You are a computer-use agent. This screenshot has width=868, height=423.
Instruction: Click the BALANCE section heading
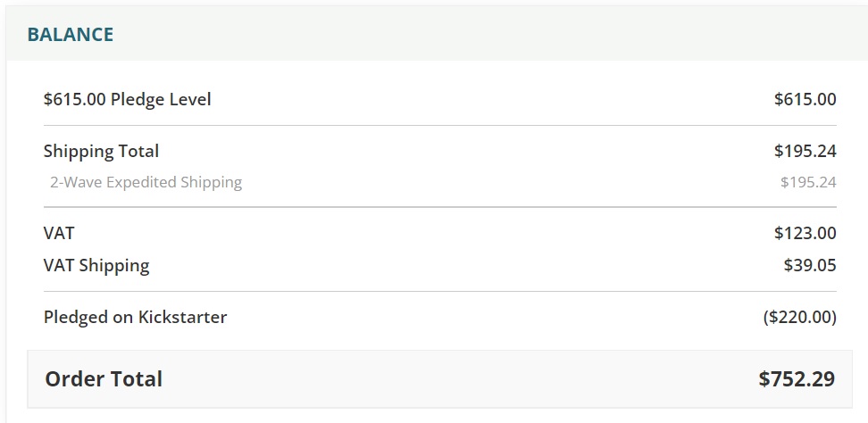(x=71, y=34)
